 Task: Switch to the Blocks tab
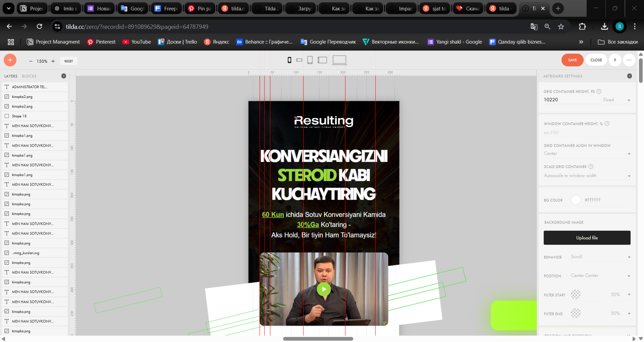coord(29,76)
